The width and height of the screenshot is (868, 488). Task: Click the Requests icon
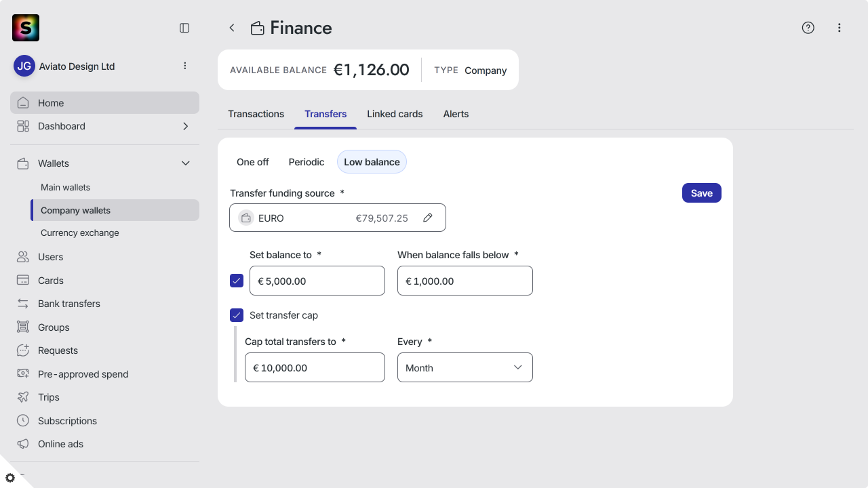(23, 350)
